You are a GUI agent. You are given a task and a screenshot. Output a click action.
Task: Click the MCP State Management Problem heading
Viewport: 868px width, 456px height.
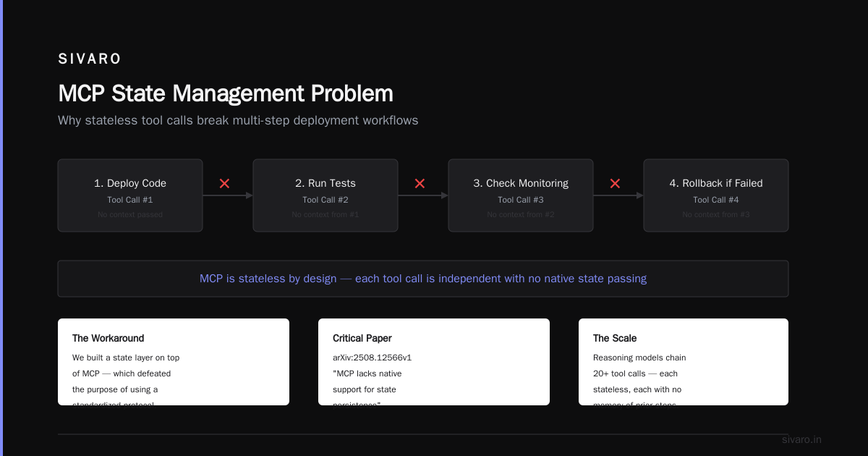[226, 93]
